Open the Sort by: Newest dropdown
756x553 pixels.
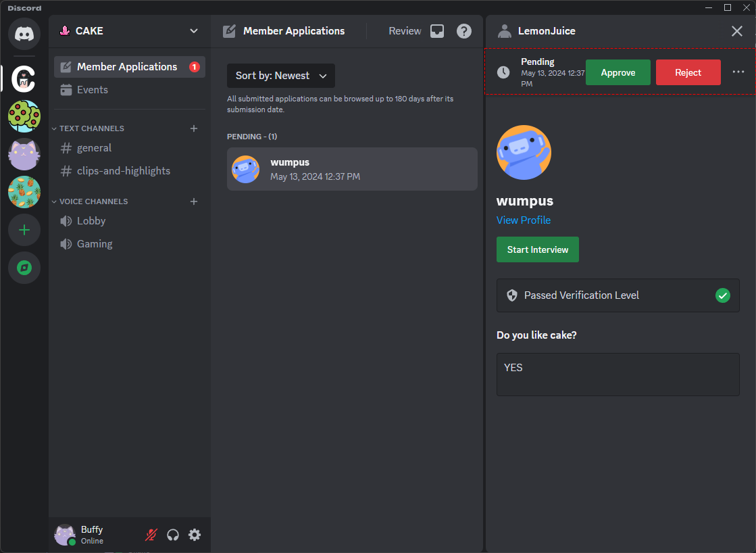(280, 75)
